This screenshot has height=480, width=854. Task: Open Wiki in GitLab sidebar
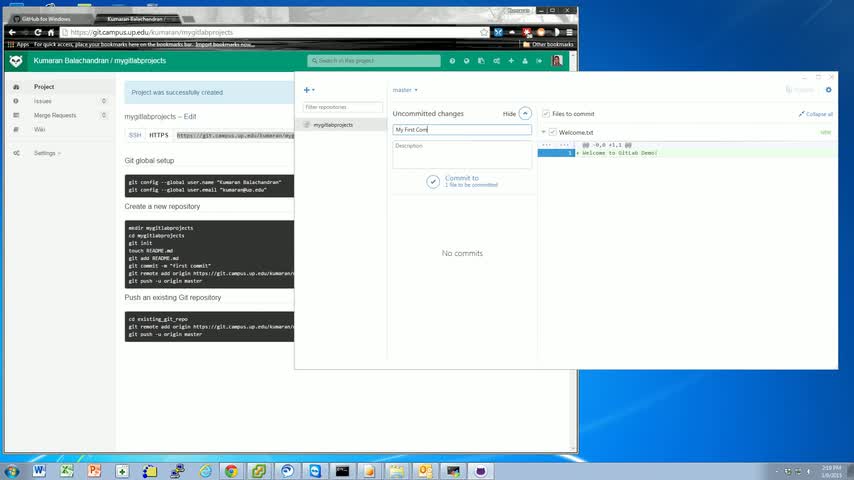point(39,130)
